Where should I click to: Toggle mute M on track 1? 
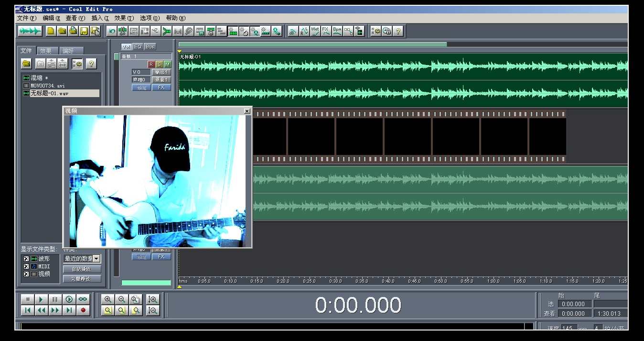tap(167, 65)
